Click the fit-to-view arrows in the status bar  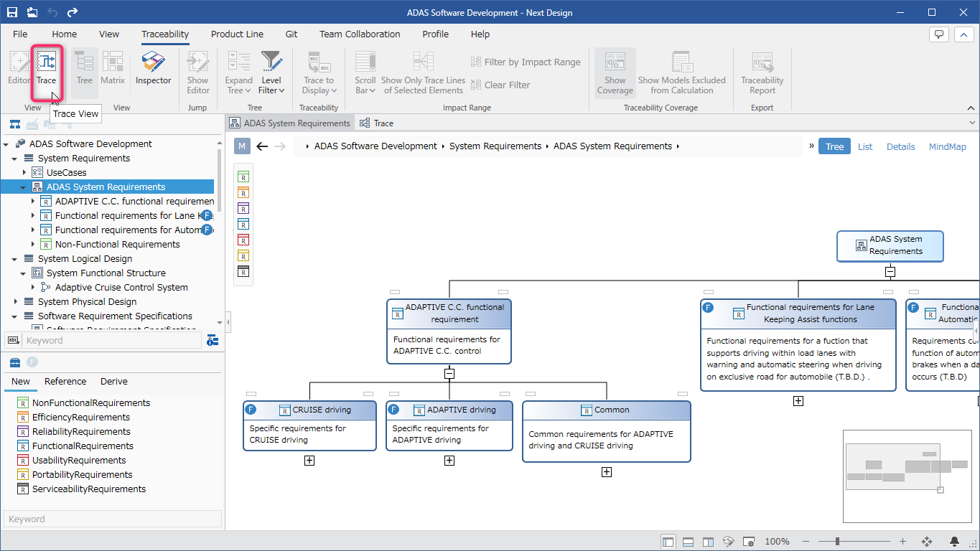tap(926, 542)
